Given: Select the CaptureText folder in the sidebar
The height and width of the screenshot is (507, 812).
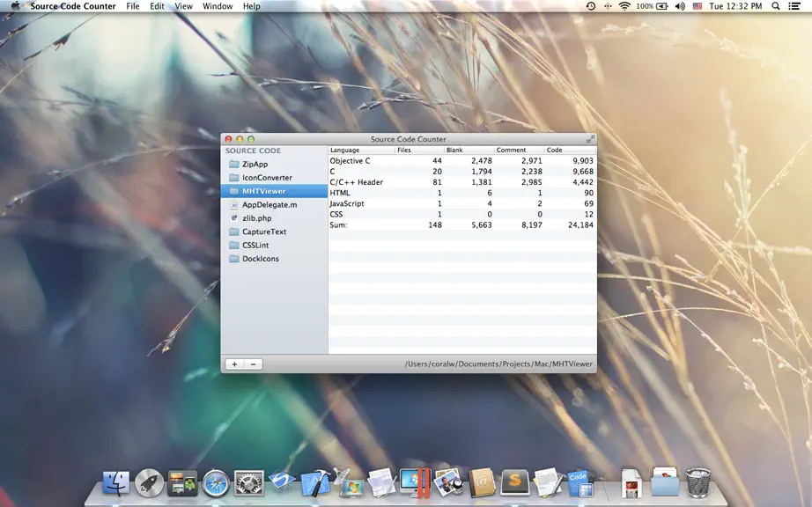Looking at the screenshot, I should [275, 231].
